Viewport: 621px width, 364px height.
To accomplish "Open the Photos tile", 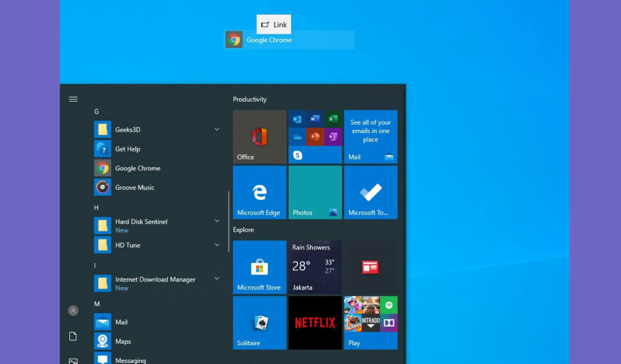I will pyautogui.click(x=315, y=193).
